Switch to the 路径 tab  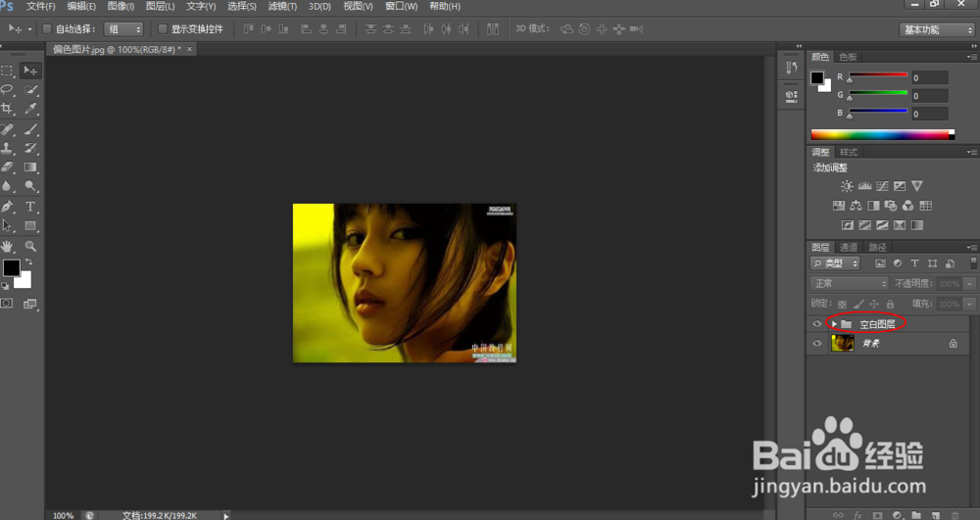click(877, 247)
